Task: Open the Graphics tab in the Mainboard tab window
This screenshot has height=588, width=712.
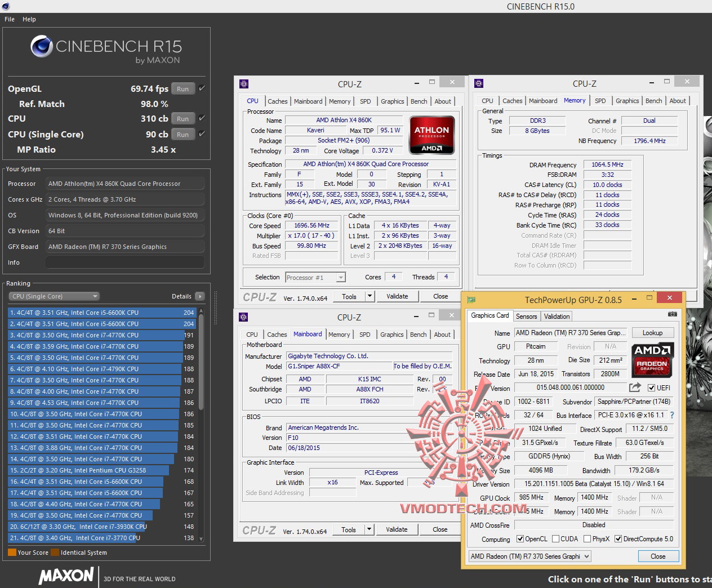Action: (x=392, y=335)
